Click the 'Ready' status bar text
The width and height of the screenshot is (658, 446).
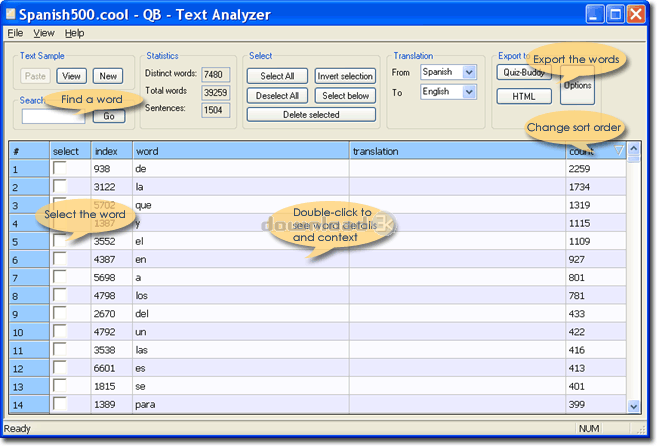tap(17, 428)
